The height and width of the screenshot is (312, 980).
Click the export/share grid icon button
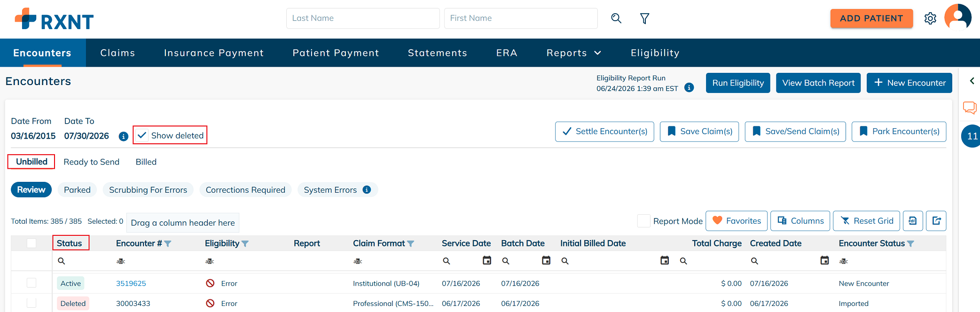click(936, 221)
